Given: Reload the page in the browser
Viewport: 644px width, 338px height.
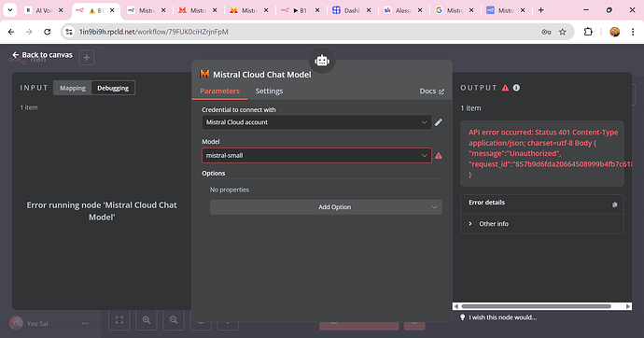Looking at the screenshot, I should pos(48,32).
